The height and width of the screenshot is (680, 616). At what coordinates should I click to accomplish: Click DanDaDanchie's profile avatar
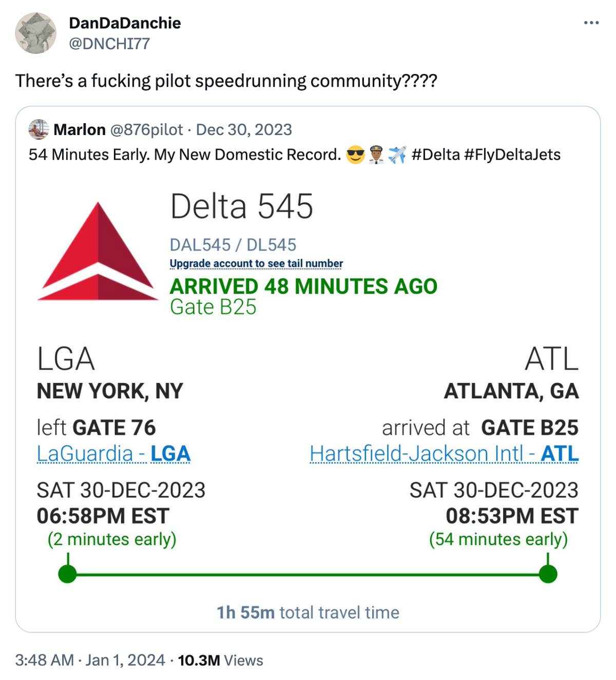click(x=34, y=32)
